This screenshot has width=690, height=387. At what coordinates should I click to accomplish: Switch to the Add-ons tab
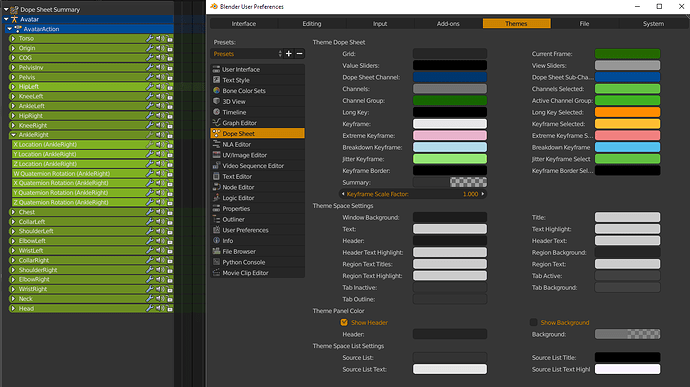pos(448,24)
